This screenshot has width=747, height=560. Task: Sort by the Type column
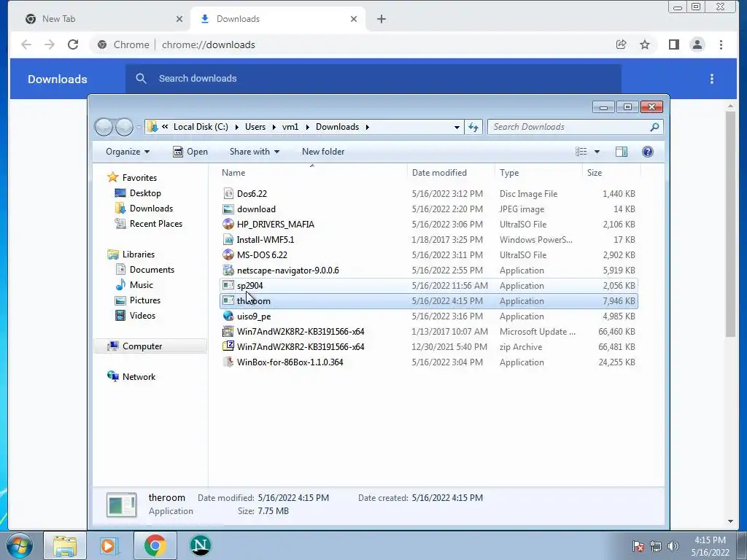point(539,173)
